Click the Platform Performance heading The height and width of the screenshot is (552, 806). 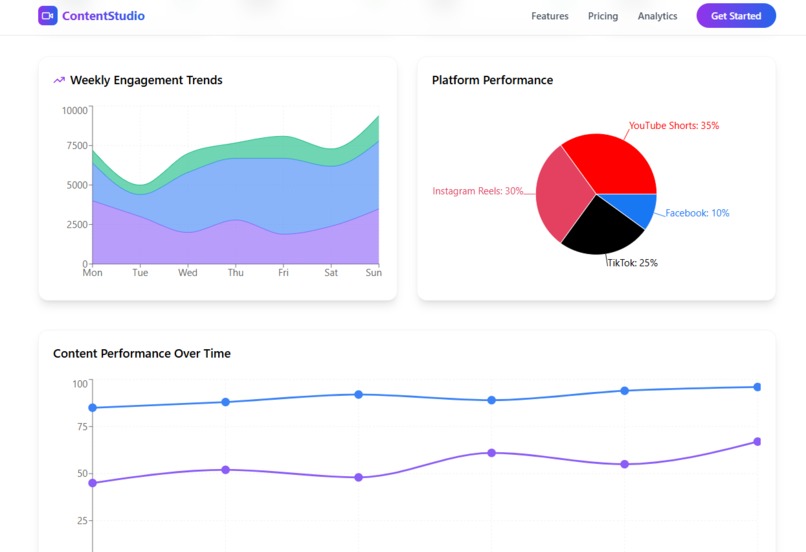coord(492,80)
